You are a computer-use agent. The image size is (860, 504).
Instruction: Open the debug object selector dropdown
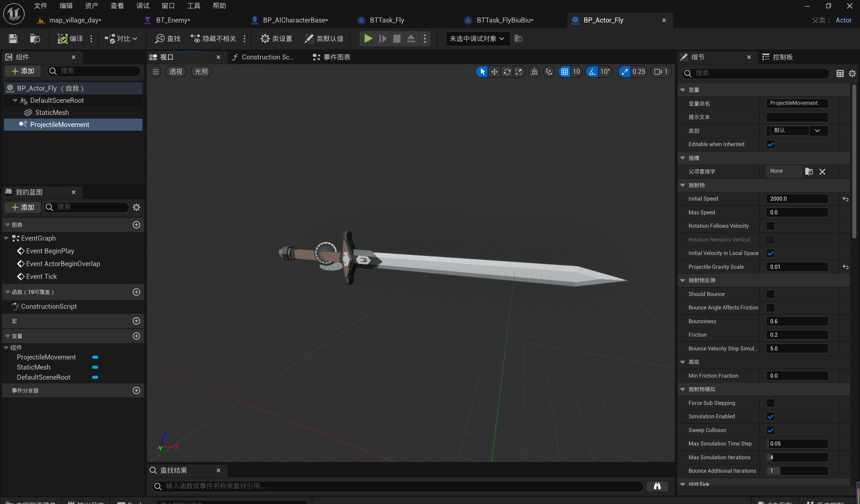tap(477, 39)
